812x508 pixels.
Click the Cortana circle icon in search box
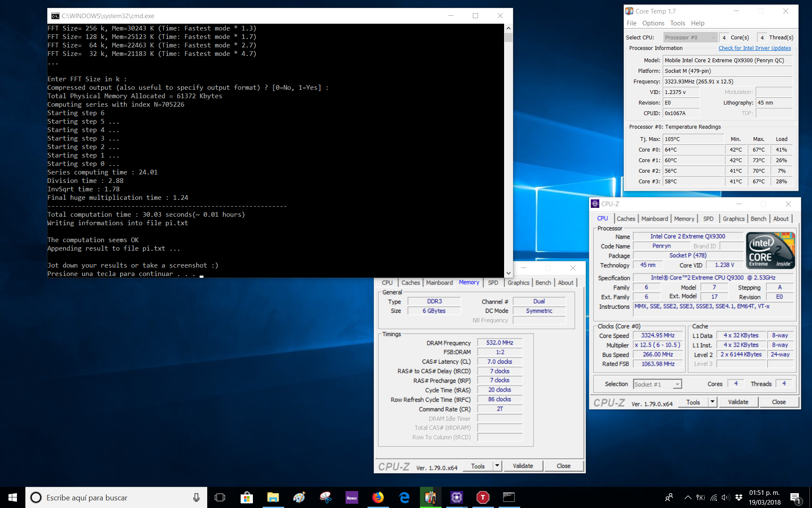[36, 497]
